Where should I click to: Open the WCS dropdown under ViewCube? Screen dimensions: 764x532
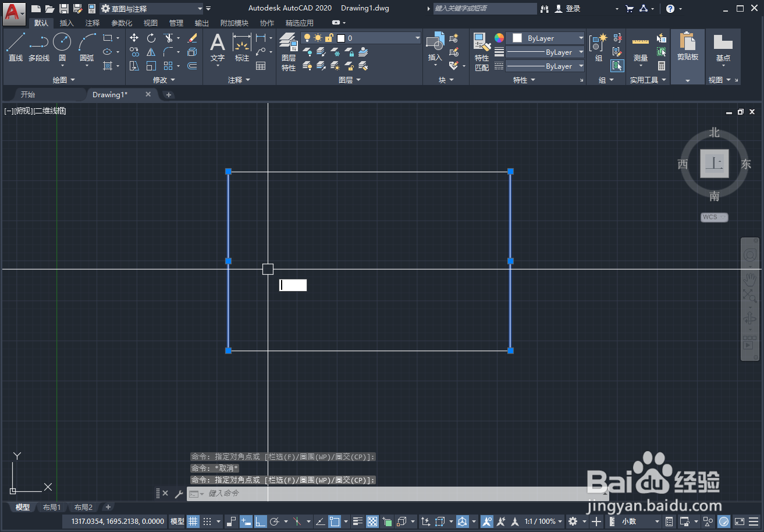[x=715, y=217]
